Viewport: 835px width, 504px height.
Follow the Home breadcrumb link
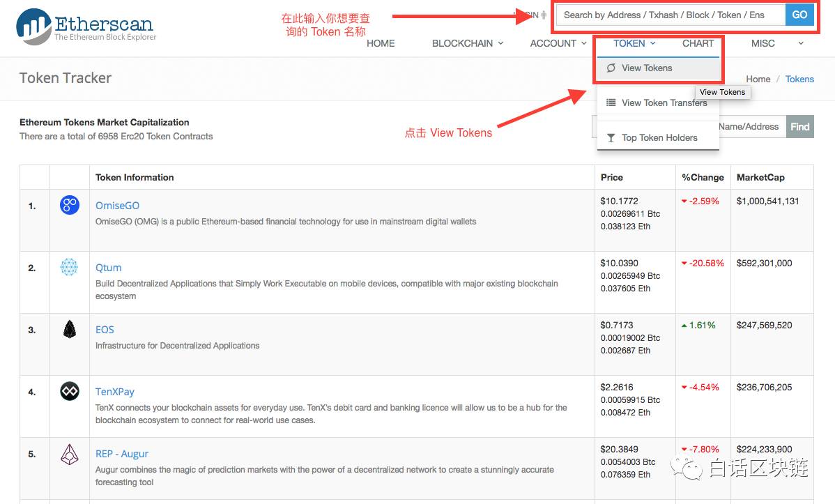[x=758, y=79]
